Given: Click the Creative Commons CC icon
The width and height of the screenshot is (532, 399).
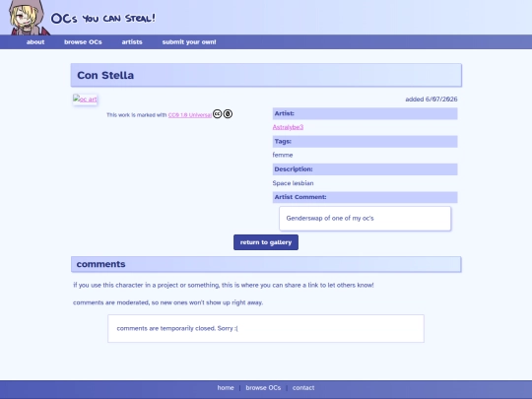Looking at the screenshot, I should coord(217,114).
